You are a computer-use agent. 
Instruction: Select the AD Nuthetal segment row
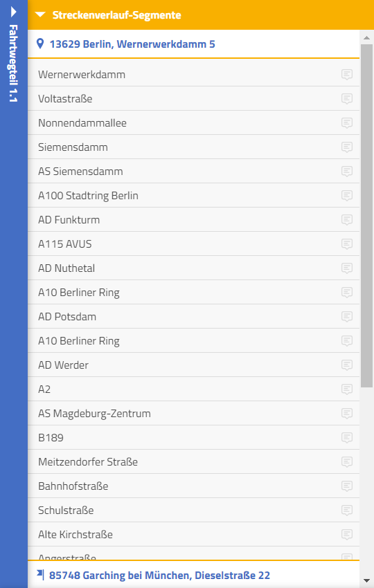pos(193,268)
